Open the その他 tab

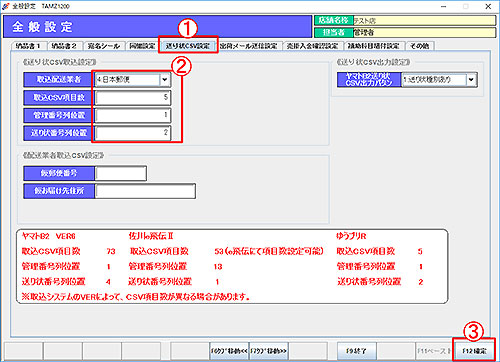tap(420, 46)
